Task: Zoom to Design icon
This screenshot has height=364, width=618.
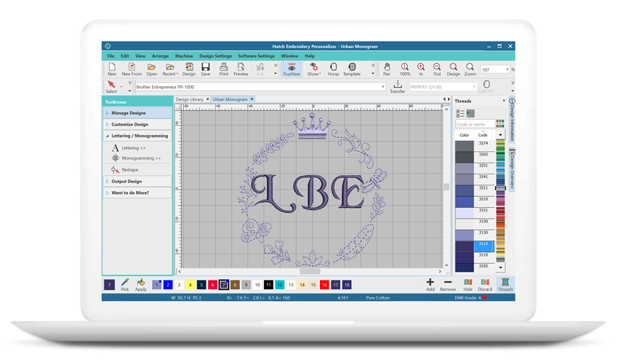Action: coord(453,69)
